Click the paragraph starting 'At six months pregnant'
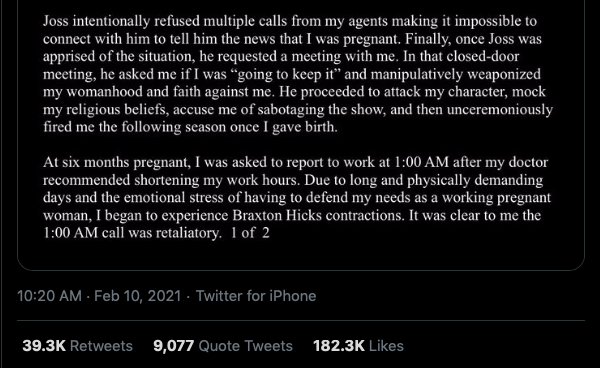This screenshot has height=368, width=600. pos(297,198)
